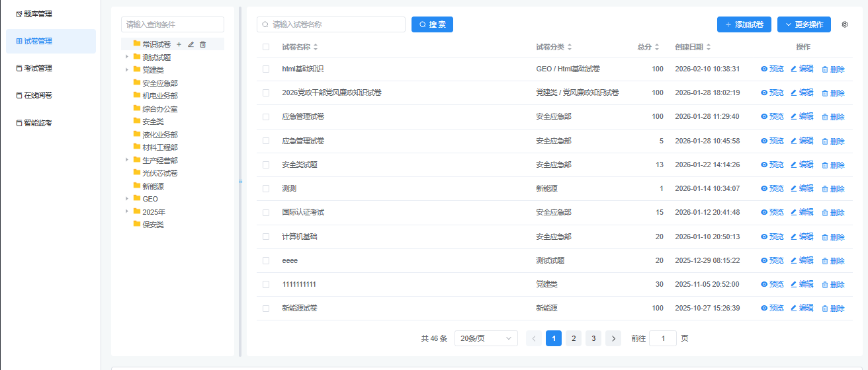
Task: Go to page 2 of results
Action: [574, 338]
